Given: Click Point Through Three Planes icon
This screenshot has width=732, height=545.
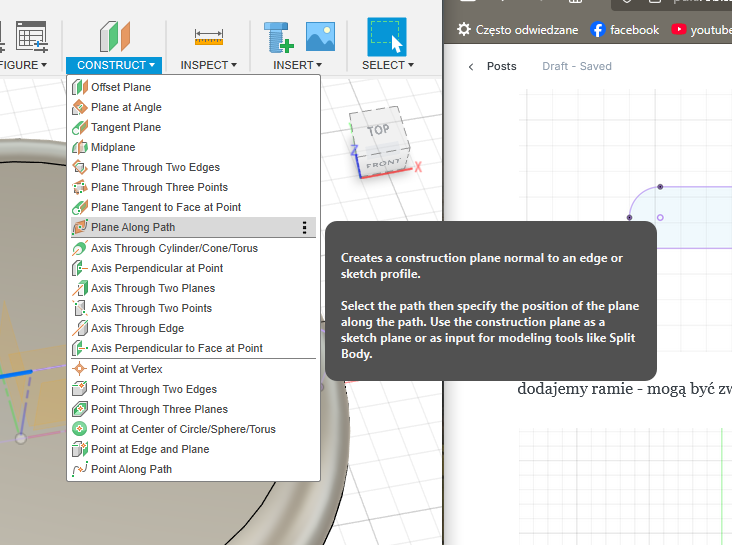Looking at the screenshot, I should tap(80, 410).
